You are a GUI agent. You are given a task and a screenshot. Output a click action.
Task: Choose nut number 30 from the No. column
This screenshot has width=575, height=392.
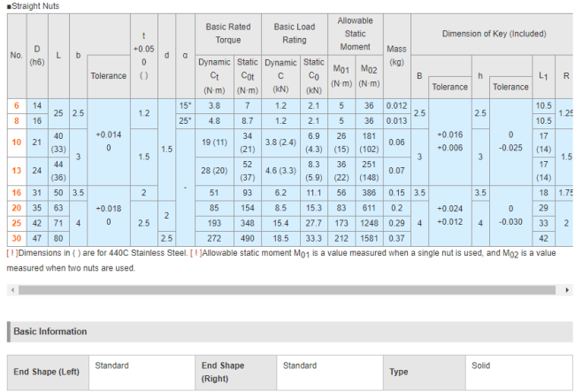pos(16,238)
